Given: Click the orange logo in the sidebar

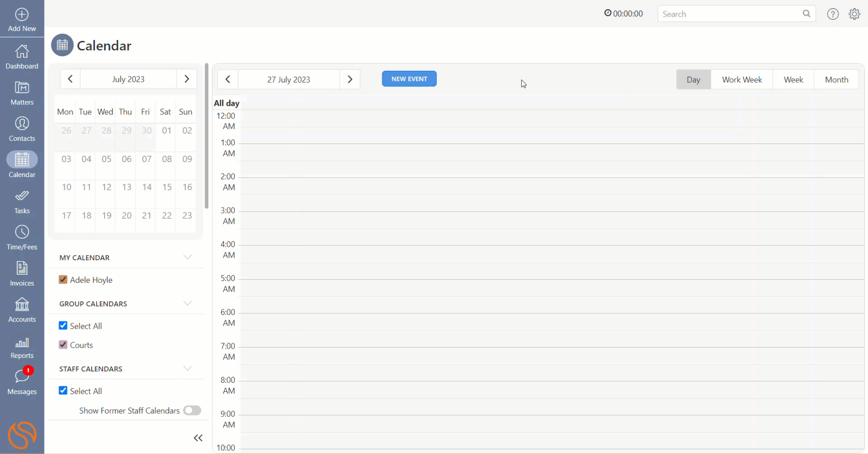Looking at the screenshot, I should [22, 435].
